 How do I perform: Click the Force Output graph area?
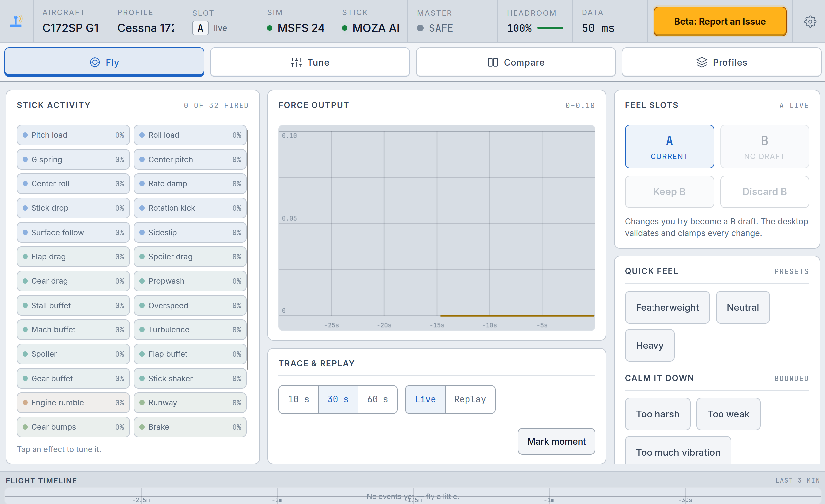437,228
